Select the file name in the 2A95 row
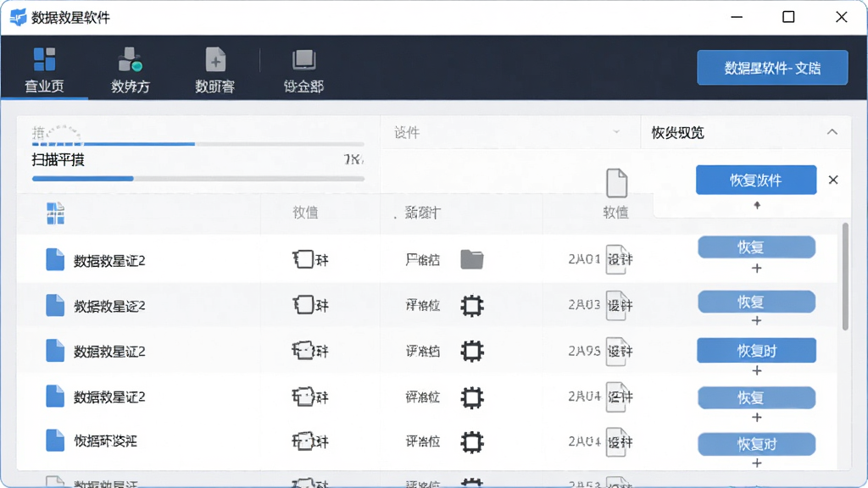The image size is (868, 488). point(109,352)
